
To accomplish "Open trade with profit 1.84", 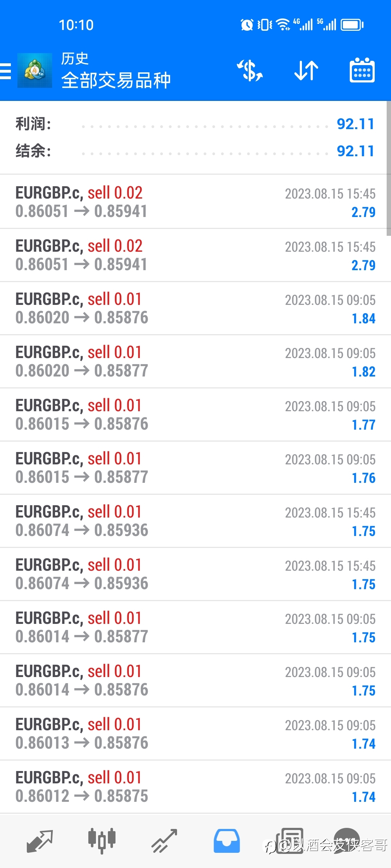I will (195, 308).
